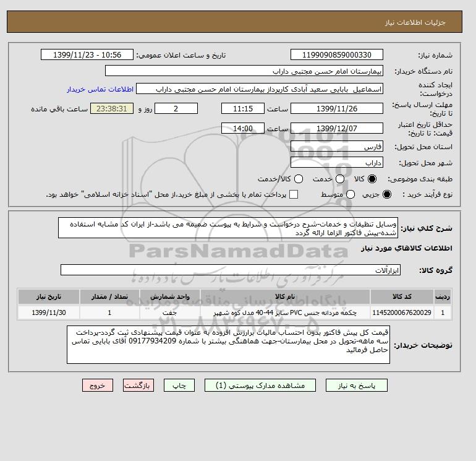Open مشاهده مدارک پیوستی (1) attachments
This screenshot has width=476, height=461.
point(260,386)
